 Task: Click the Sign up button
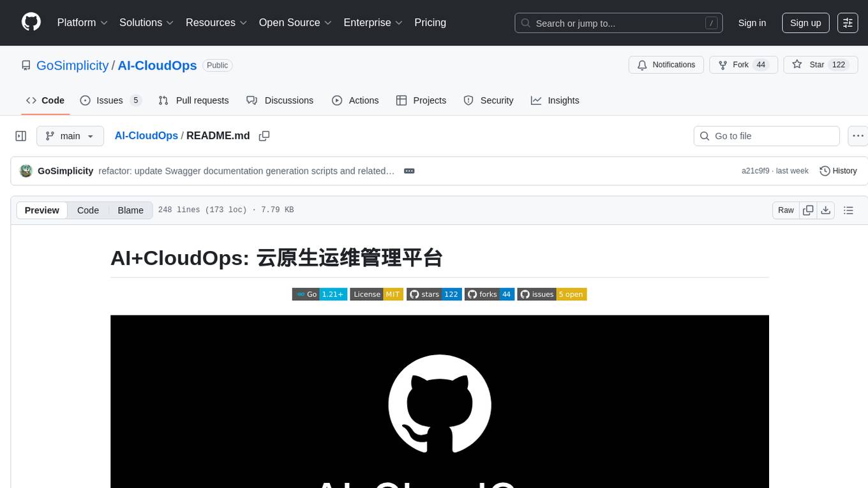(805, 23)
